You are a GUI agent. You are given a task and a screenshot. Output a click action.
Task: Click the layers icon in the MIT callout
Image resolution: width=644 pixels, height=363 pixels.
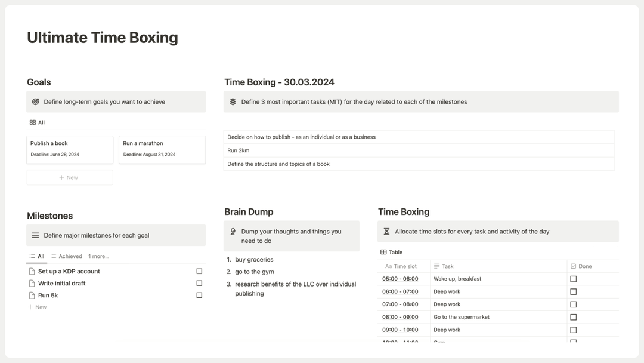[x=233, y=101]
